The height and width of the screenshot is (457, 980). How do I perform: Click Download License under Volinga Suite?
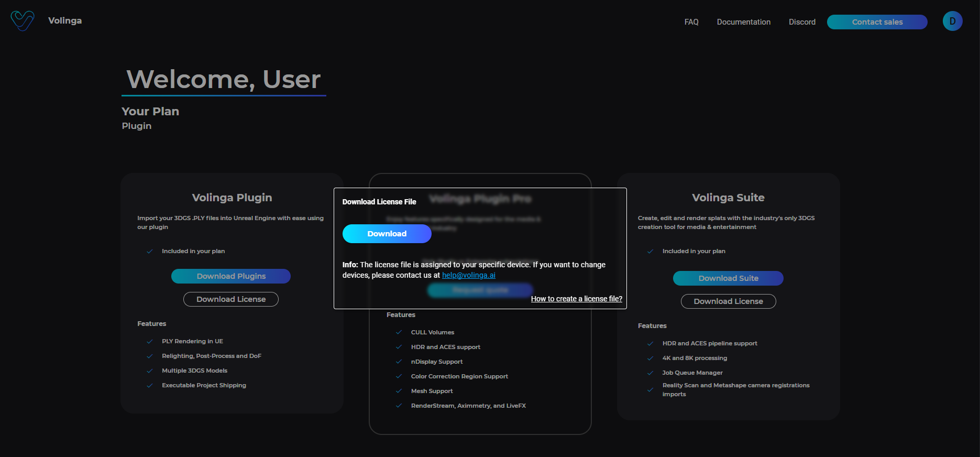pos(728,301)
